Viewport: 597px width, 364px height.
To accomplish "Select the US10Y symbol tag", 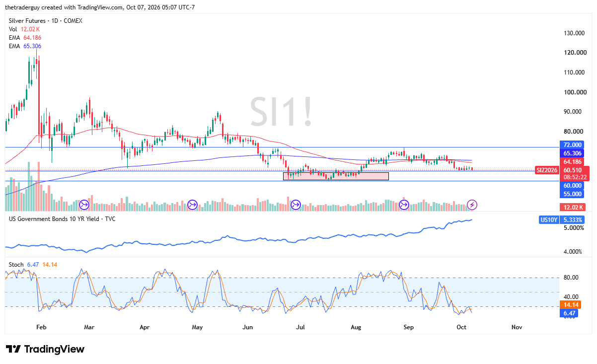I will click(x=549, y=219).
